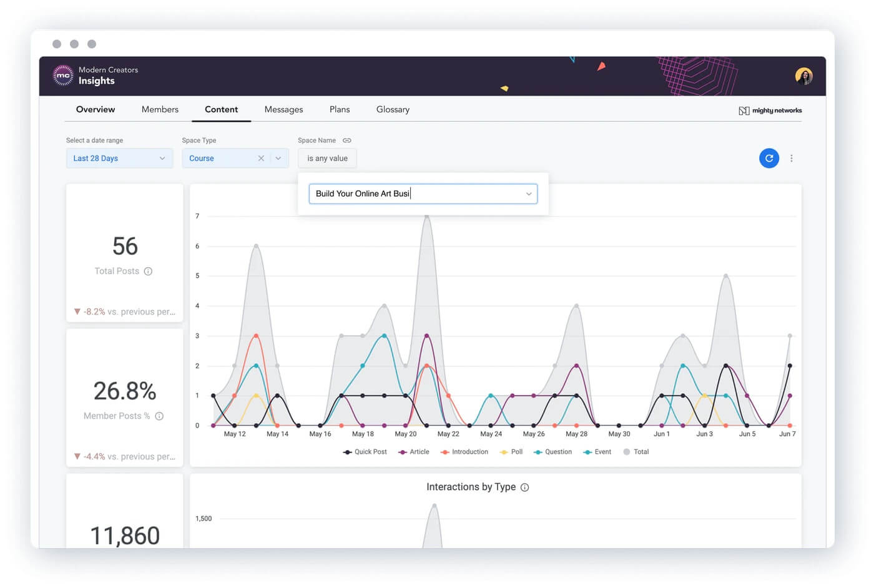
Task: Open the Last 28 Days date dropdown
Action: (119, 159)
